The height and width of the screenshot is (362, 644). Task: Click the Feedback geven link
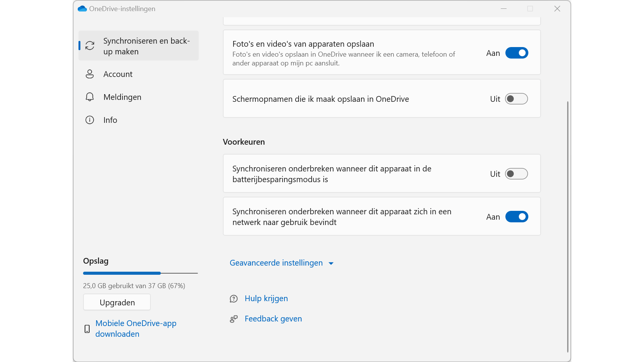273,319
